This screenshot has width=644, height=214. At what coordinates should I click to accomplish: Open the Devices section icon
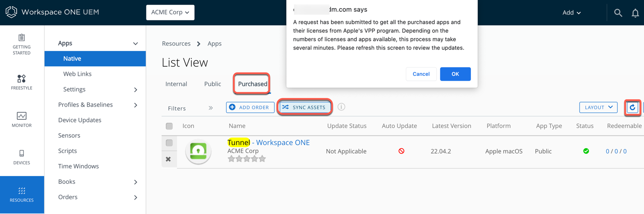[22, 157]
